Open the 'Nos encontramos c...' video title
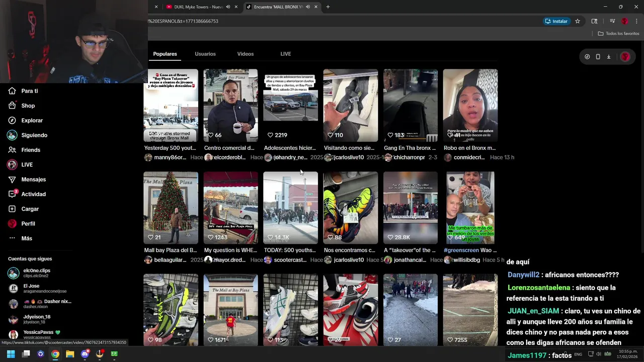The image size is (644, 362). pos(350,250)
